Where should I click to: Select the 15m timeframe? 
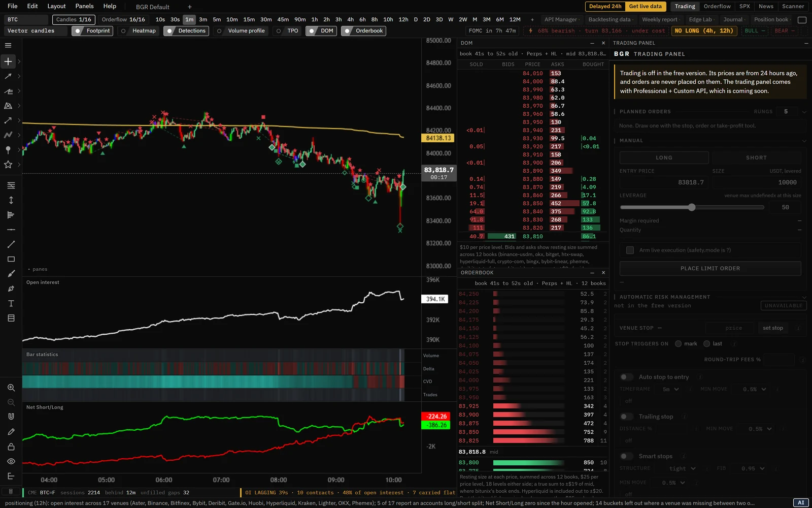coord(249,20)
